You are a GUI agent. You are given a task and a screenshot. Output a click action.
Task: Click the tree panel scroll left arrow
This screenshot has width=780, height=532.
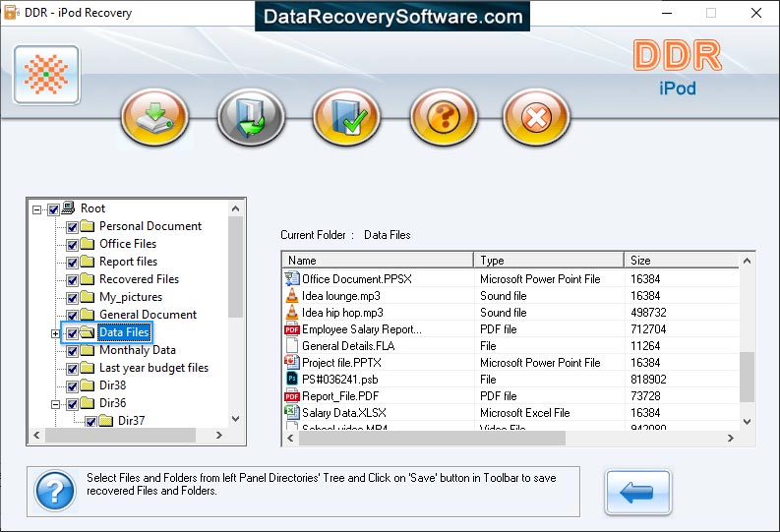click(36, 435)
